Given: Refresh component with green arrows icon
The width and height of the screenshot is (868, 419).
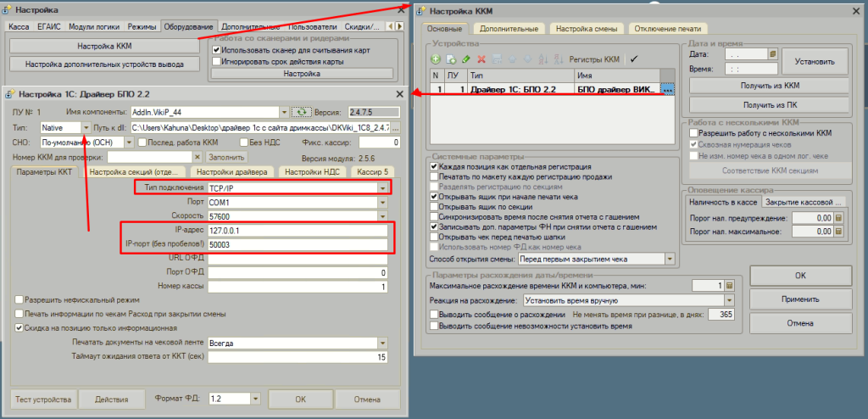Looking at the screenshot, I should (301, 112).
